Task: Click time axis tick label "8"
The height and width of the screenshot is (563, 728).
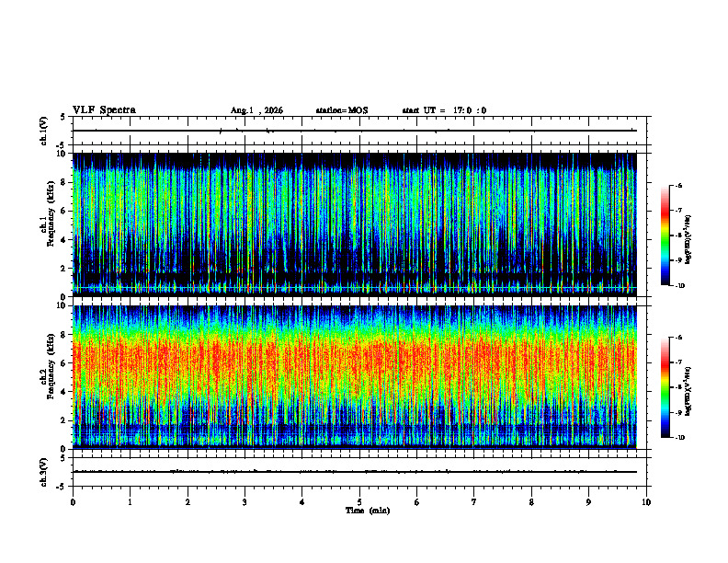Action: coord(531,502)
